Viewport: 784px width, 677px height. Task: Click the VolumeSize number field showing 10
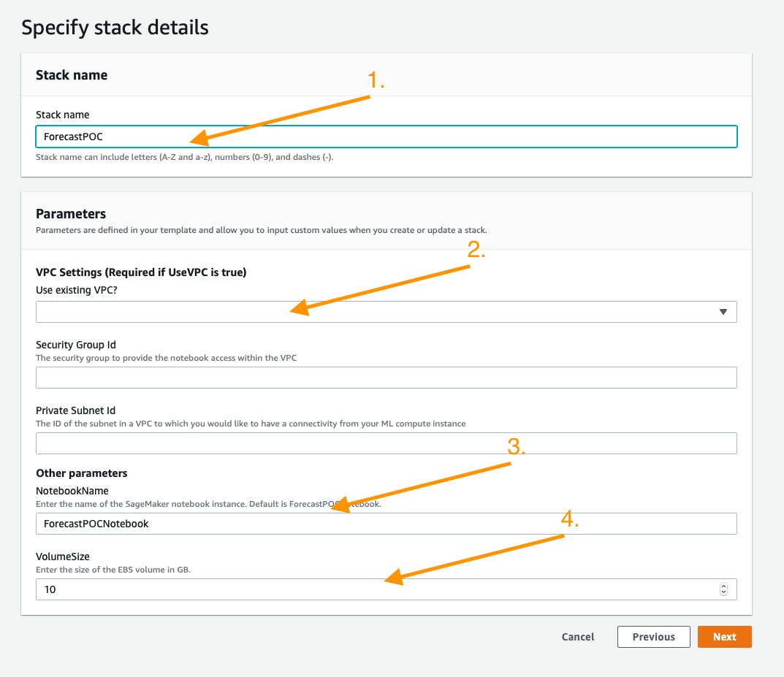click(x=387, y=589)
